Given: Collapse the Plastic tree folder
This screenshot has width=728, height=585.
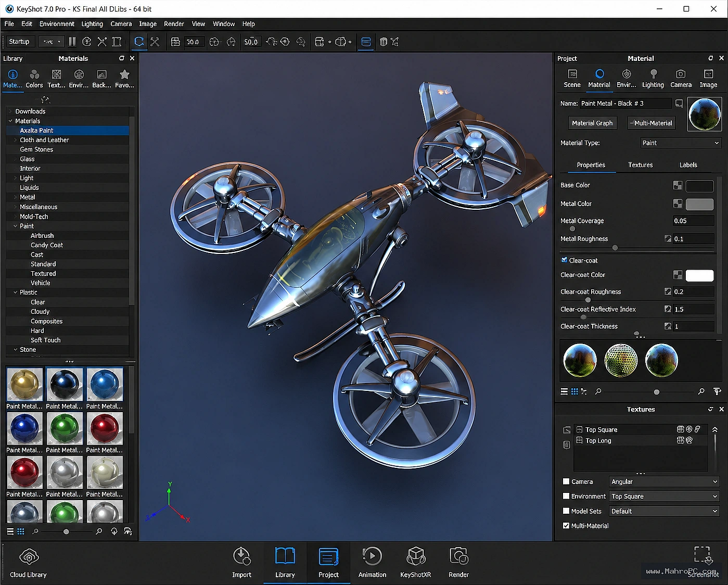Looking at the screenshot, I should coord(15,292).
